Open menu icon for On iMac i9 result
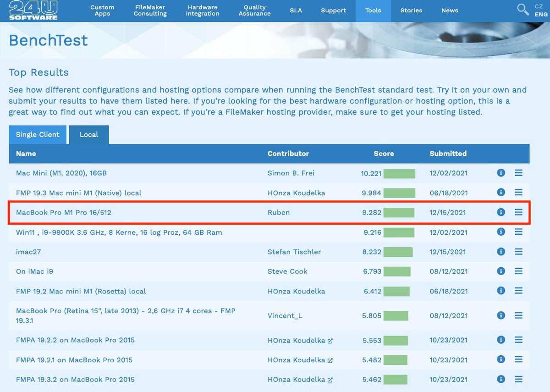This screenshot has width=550, height=392. pos(518,271)
